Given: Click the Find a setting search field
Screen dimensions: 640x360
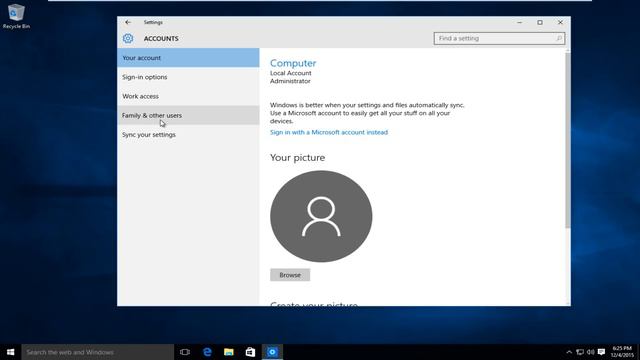Looking at the screenshot, I should (x=499, y=38).
